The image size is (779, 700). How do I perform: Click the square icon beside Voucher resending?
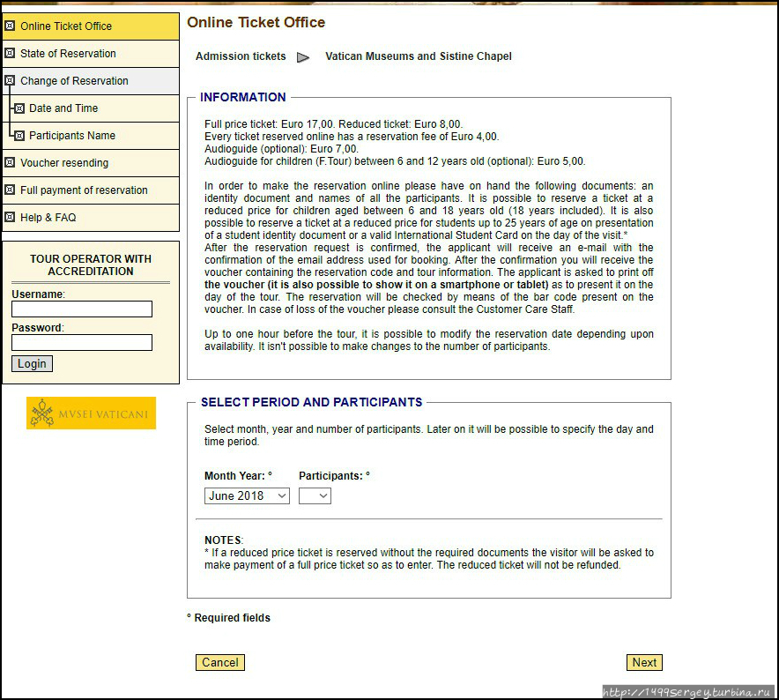click(10, 162)
